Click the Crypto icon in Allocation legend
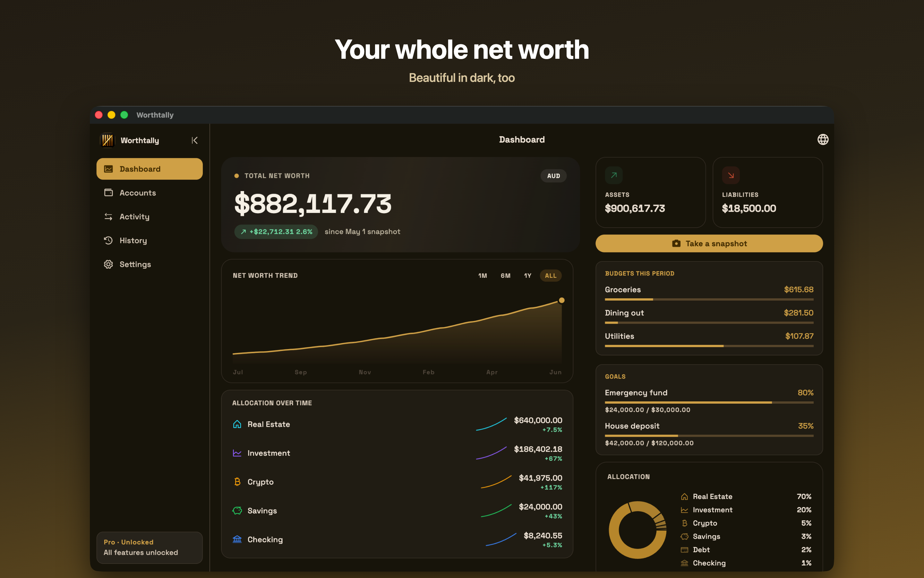 (684, 523)
